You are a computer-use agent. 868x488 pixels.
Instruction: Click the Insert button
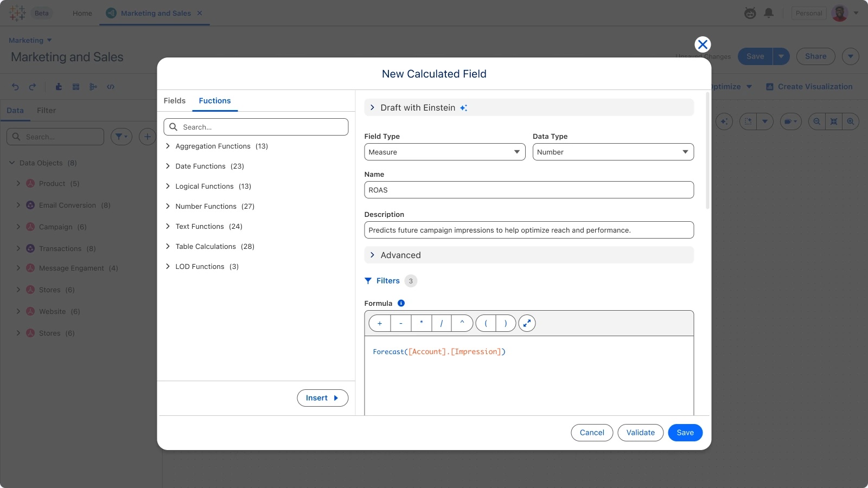click(x=323, y=398)
